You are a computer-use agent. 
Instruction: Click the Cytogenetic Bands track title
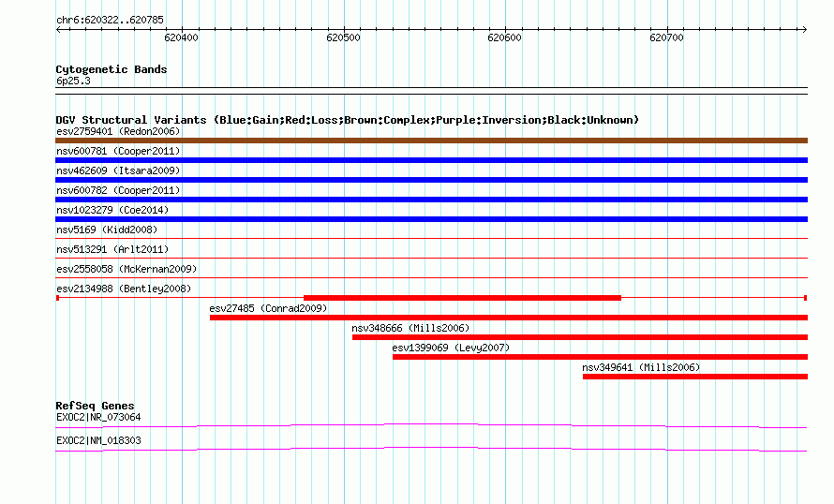point(112,69)
